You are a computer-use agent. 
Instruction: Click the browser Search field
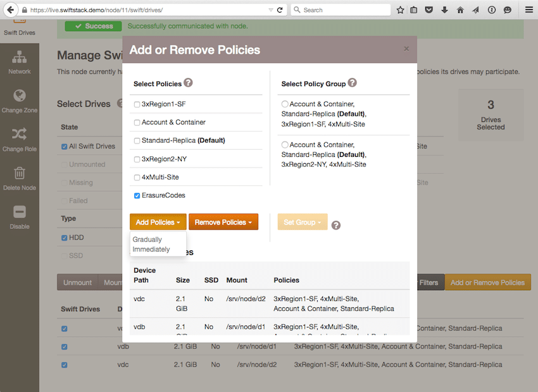click(341, 10)
